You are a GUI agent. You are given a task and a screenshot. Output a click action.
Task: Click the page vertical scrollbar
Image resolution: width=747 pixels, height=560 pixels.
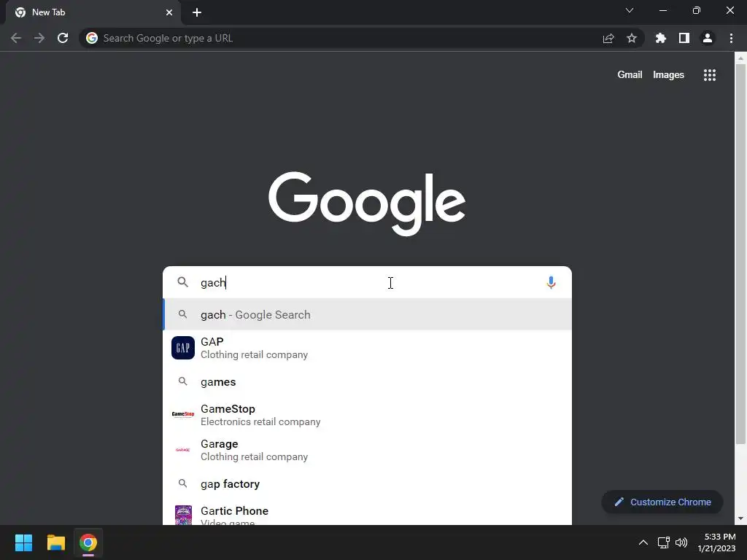[x=740, y=254]
